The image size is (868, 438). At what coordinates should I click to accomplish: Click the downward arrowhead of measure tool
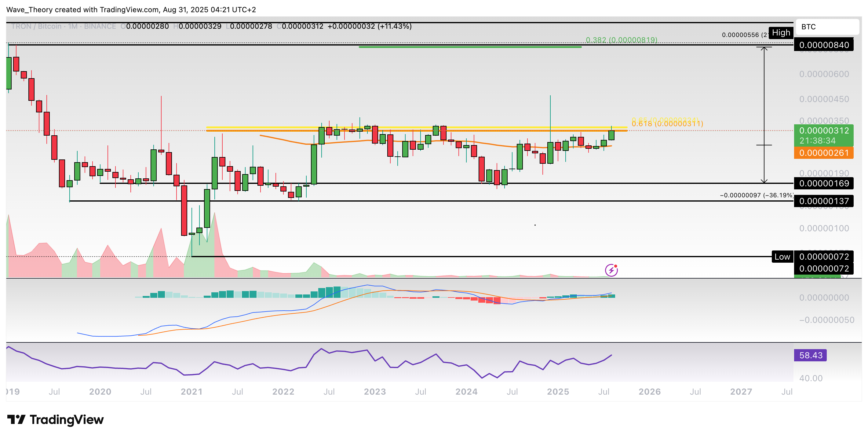764,181
